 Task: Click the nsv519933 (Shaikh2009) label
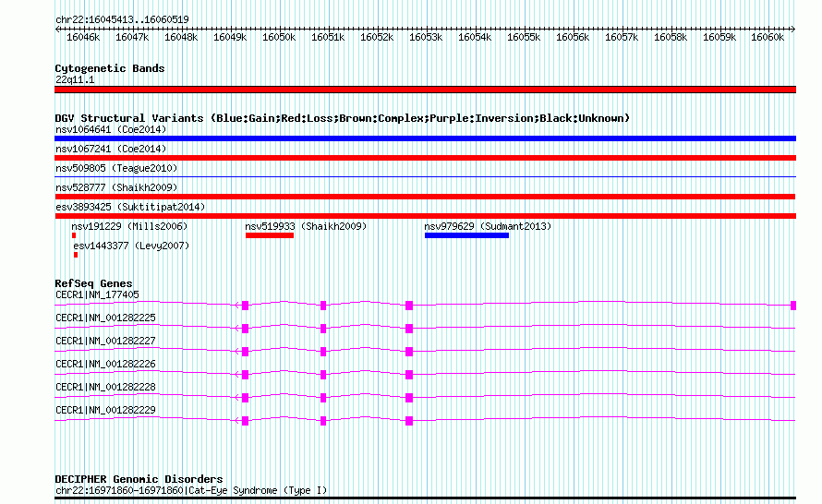tap(306, 226)
